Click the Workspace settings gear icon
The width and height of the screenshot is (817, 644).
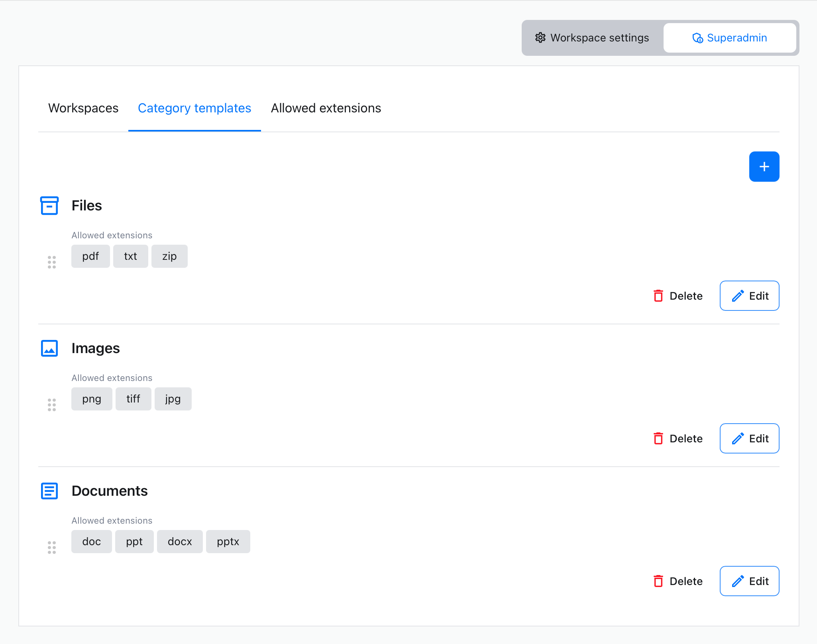[x=544, y=38]
